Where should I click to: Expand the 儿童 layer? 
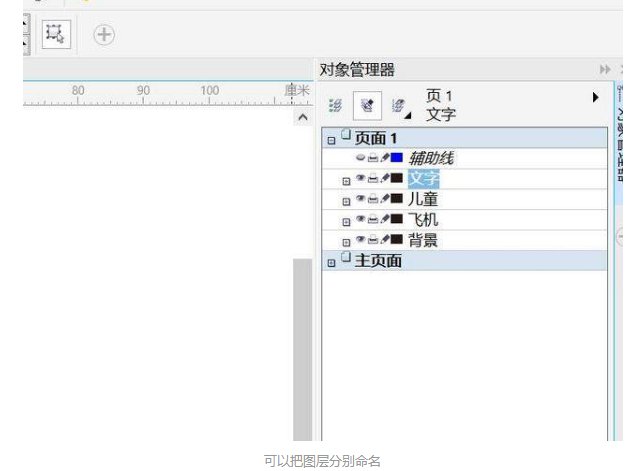[346, 202]
